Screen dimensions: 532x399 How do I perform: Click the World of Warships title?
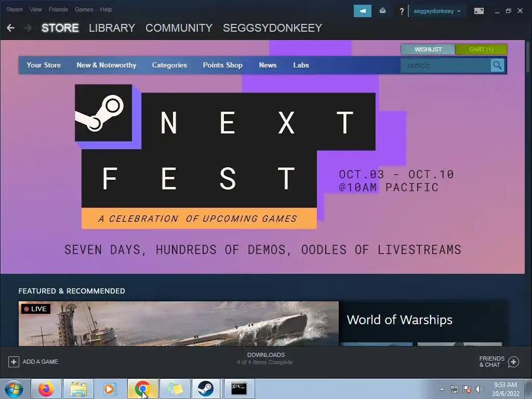(400, 320)
